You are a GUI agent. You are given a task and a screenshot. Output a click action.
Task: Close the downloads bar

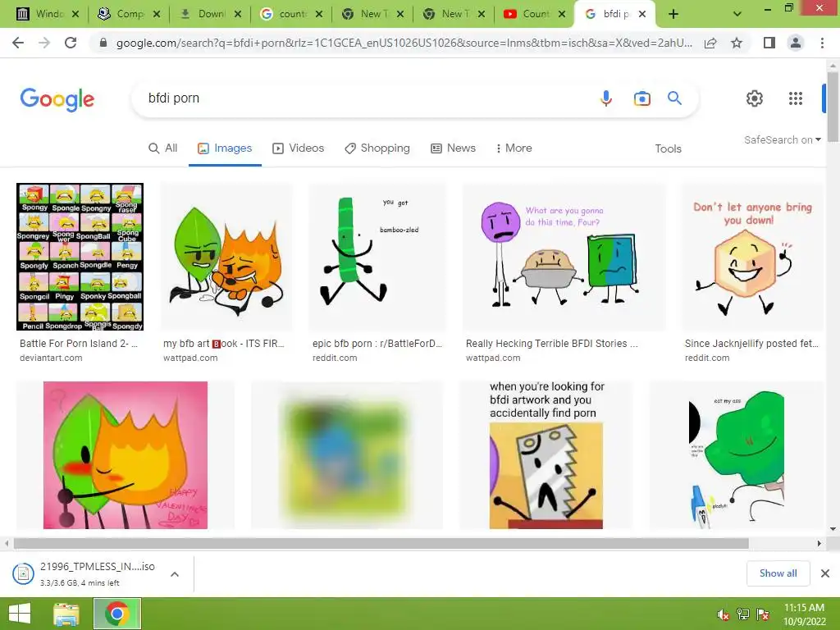825,573
